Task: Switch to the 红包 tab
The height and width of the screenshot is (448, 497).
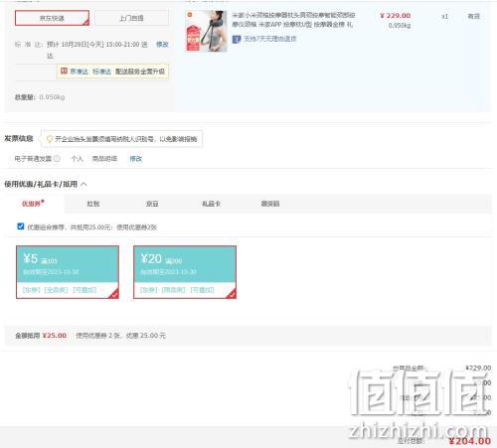Action: click(93, 204)
